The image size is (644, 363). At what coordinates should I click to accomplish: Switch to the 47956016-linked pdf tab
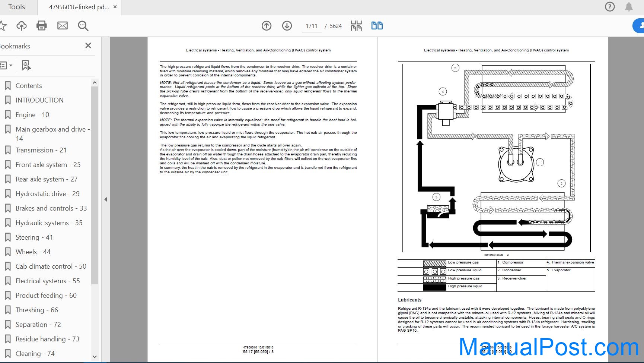79,7
